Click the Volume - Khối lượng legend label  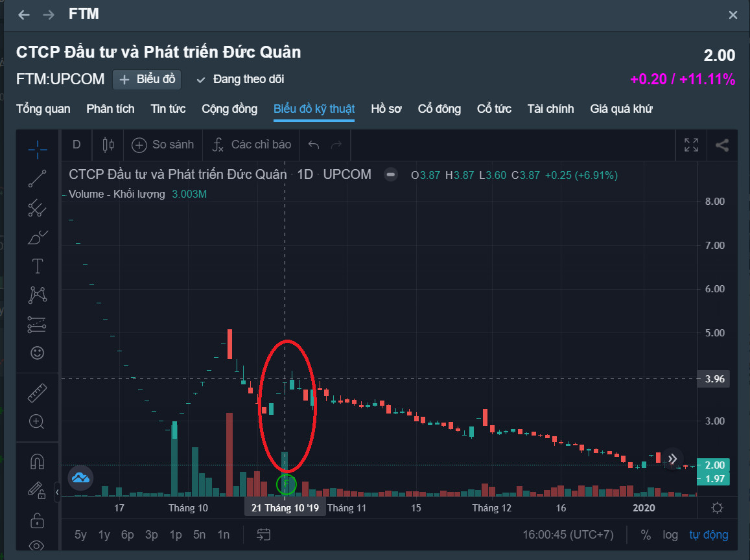117,194
